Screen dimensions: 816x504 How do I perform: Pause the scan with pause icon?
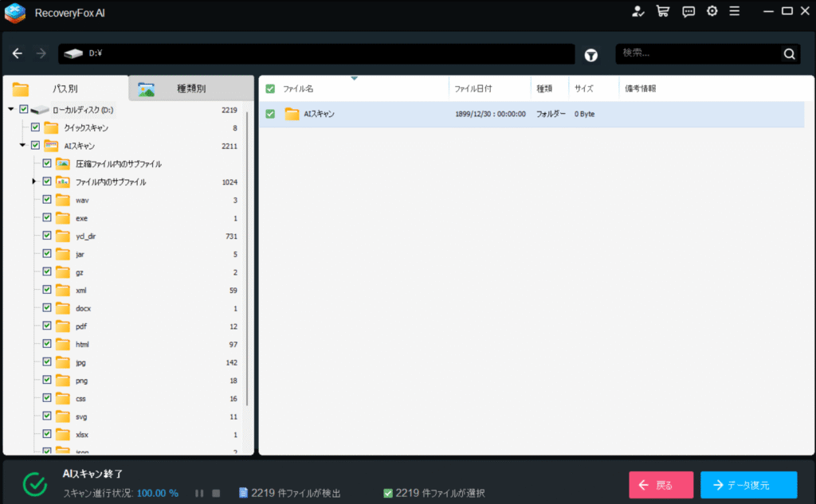tap(199, 494)
